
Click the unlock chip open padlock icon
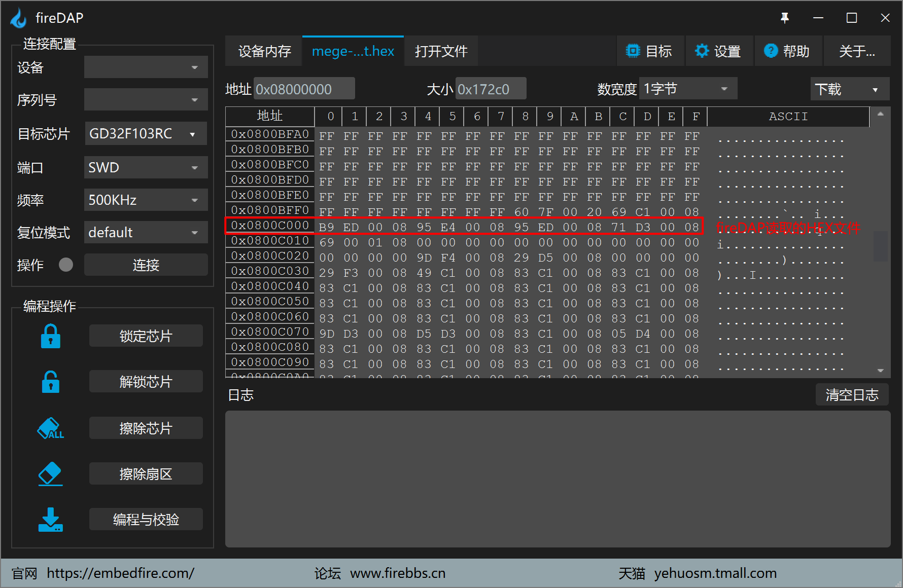51,382
